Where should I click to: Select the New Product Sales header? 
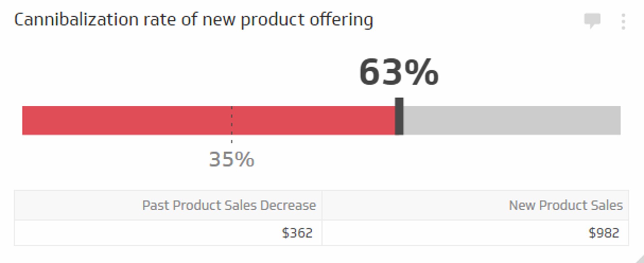(566, 205)
